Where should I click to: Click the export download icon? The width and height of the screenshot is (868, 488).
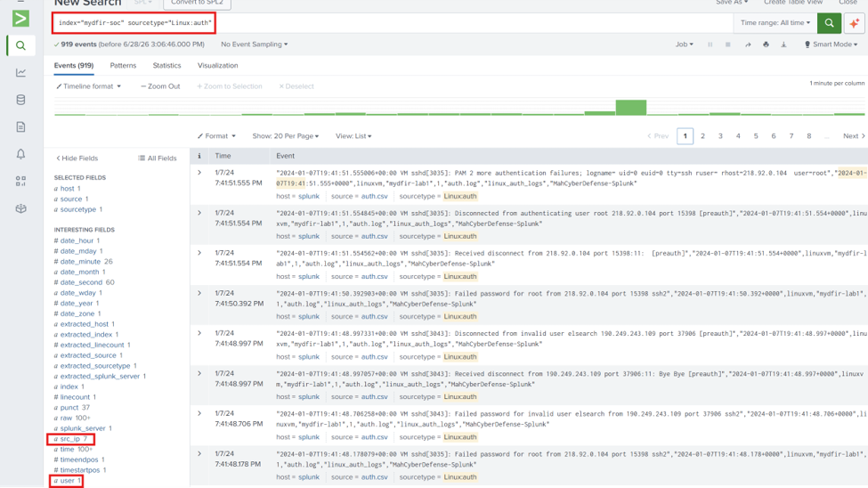[783, 45]
